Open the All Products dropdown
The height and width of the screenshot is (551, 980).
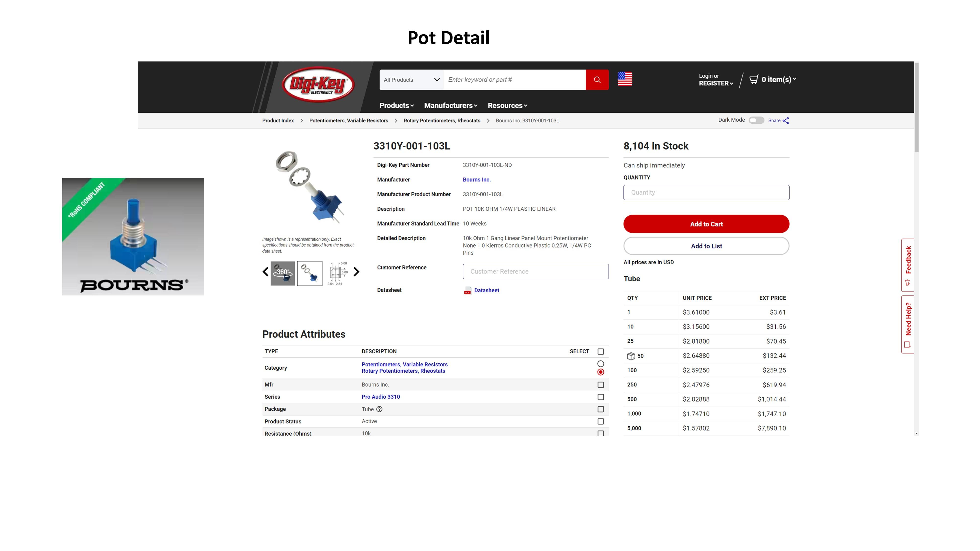point(411,80)
